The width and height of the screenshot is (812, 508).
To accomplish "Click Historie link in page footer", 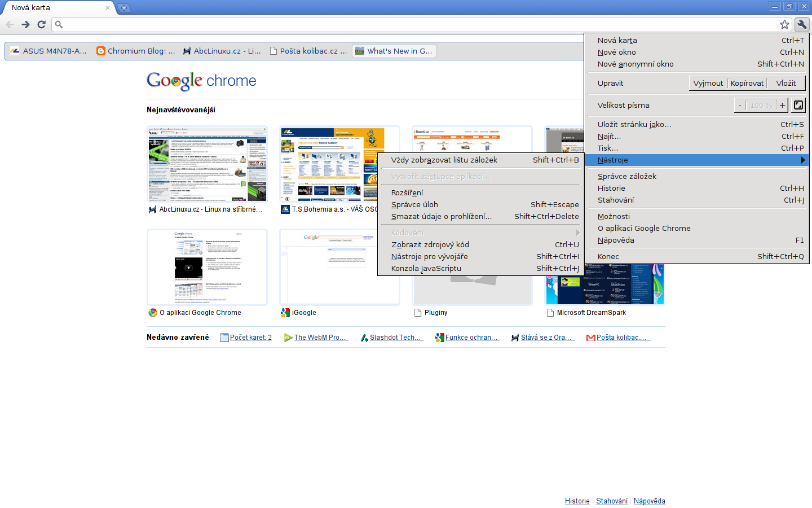I will pos(577,501).
